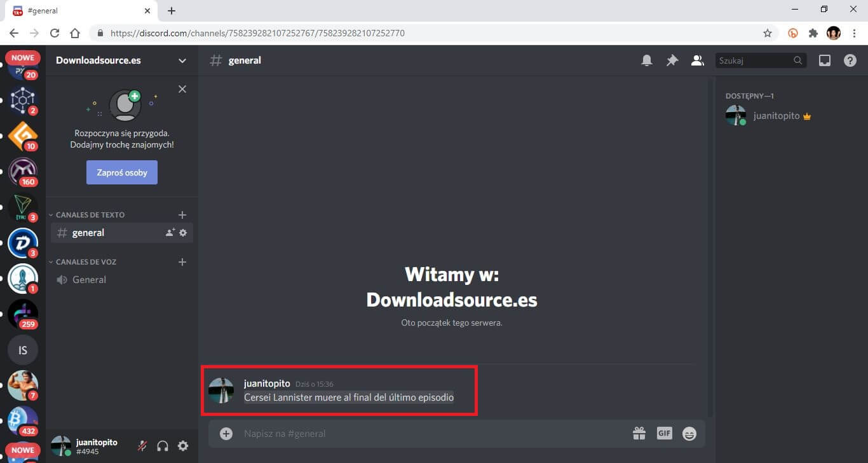Open the GIF picker
The height and width of the screenshot is (463, 868).
point(664,433)
